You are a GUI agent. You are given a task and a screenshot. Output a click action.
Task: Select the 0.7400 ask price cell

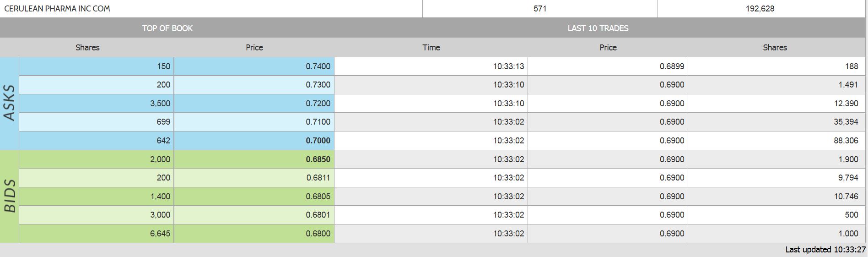click(318, 66)
